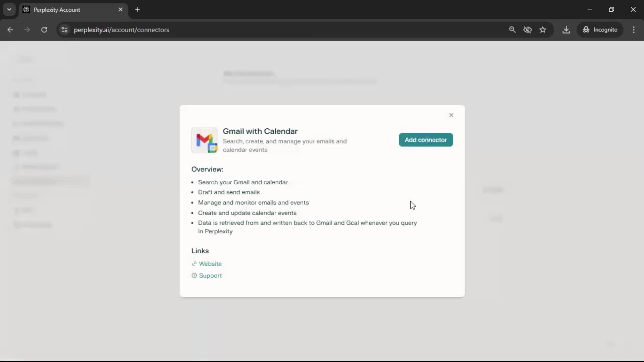
Task: Open the downloads icon in toolbar
Action: coord(566,30)
